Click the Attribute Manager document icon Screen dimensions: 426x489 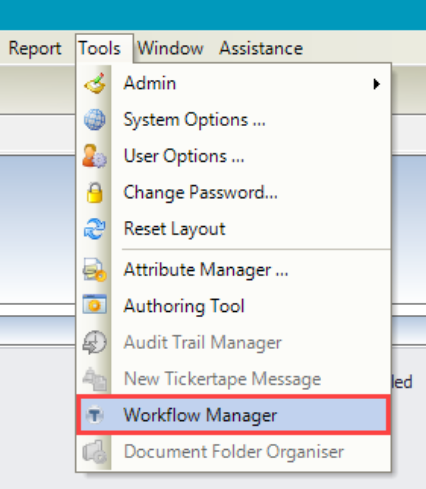click(x=95, y=269)
